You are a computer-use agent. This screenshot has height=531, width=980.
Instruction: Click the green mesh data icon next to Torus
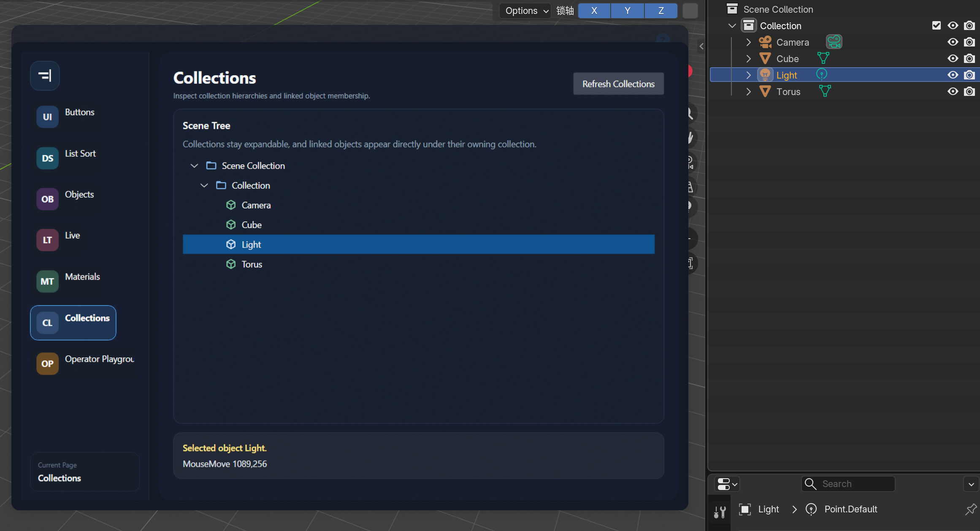[825, 91]
